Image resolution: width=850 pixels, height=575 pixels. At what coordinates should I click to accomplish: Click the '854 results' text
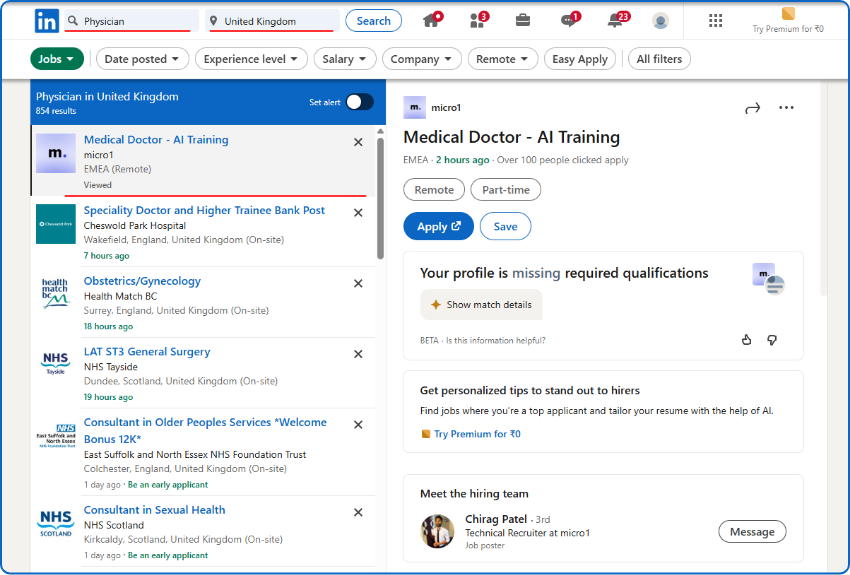pyautogui.click(x=56, y=111)
